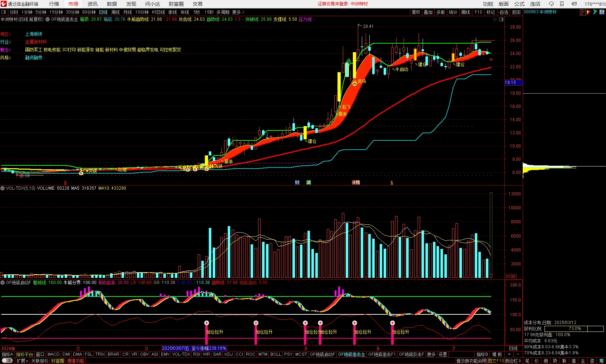Switch to the 月线 monthly period
Image resolution: width=606 pixels, height=364 pixels.
click(x=128, y=12)
